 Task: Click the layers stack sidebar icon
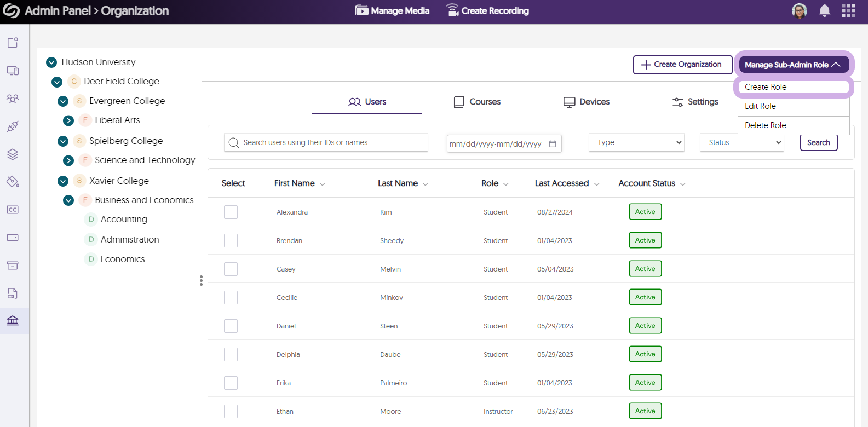click(13, 154)
